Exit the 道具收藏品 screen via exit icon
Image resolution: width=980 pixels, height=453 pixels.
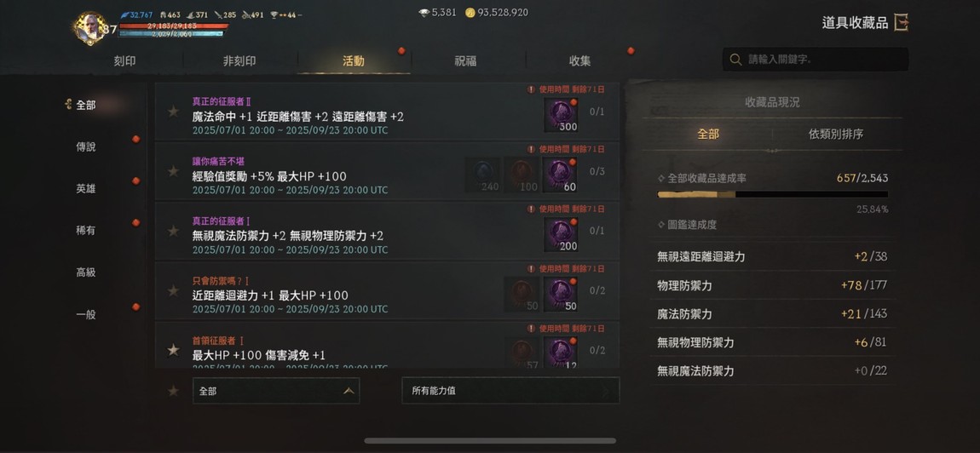(x=901, y=23)
